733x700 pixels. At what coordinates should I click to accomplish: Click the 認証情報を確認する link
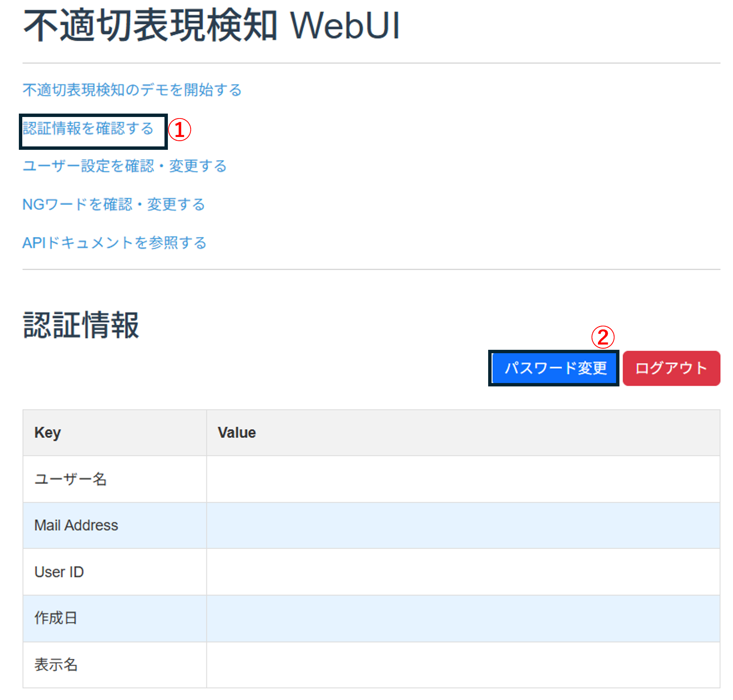click(88, 128)
